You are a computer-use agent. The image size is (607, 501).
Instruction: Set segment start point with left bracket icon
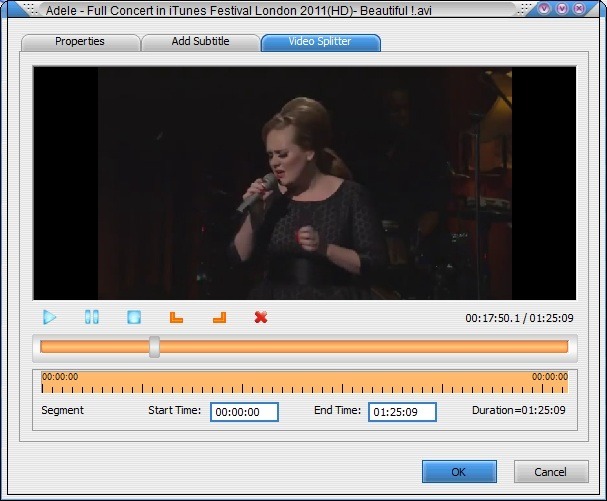click(176, 317)
